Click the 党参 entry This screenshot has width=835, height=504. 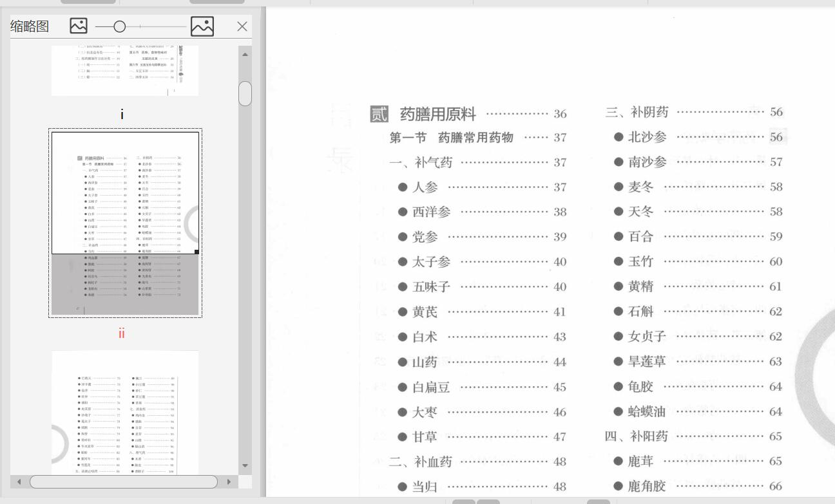(x=482, y=237)
